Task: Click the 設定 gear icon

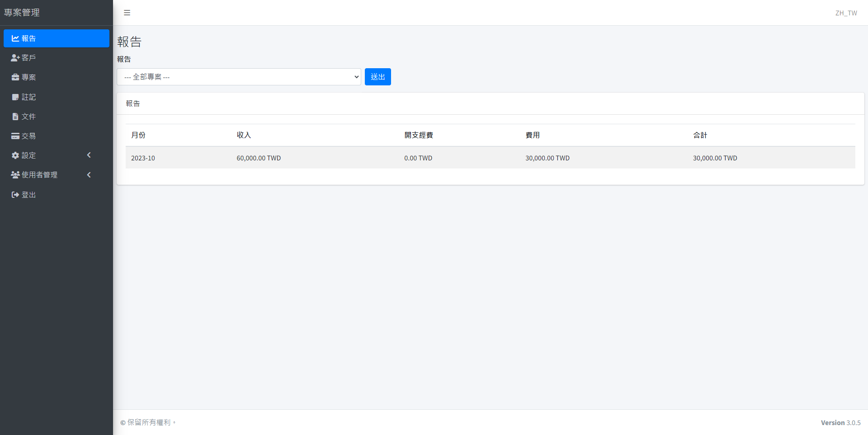Action: tap(15, 155)
